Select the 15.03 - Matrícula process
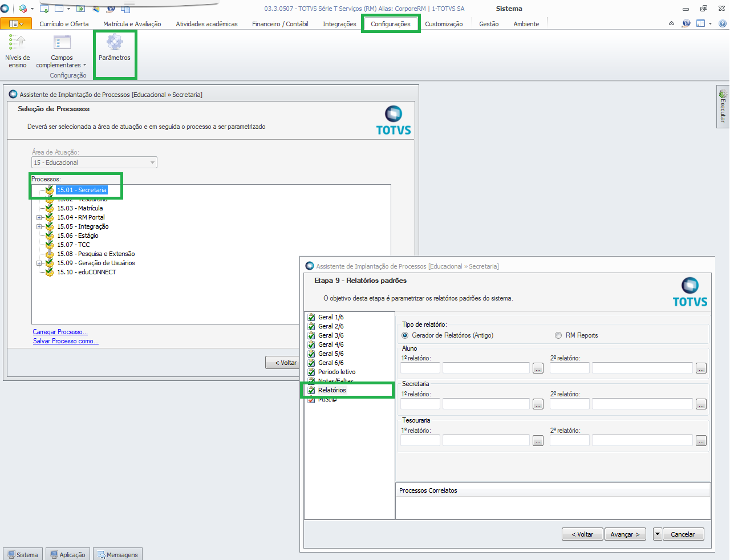 click(x=80, y=208)
